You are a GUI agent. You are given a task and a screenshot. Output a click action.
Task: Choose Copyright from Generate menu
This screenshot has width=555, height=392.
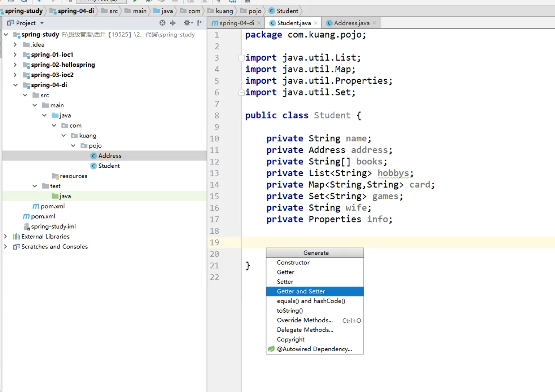pos(315,339)
